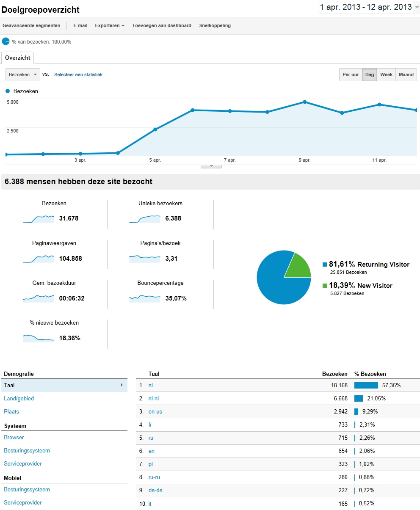Screen dimensions: 420x510
Task: Enable 'Per uur' granularity
Action: (350, 74)
